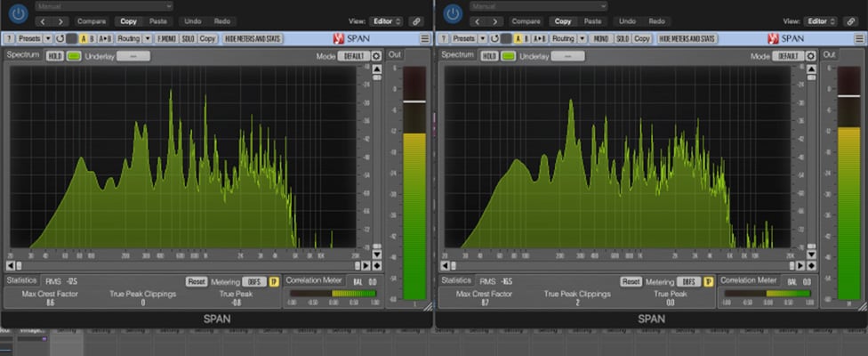
Task: Select the A state in left SPAN
Action: (84, 39)
